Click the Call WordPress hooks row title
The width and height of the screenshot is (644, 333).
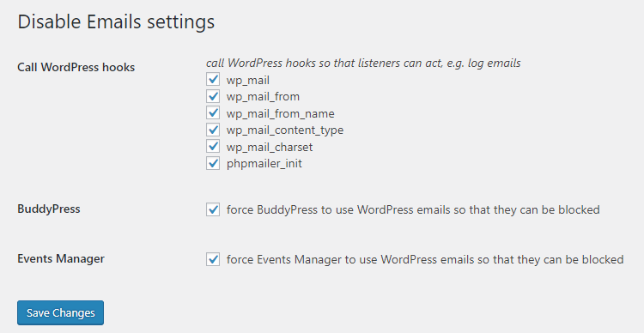[x=76, y=67]
